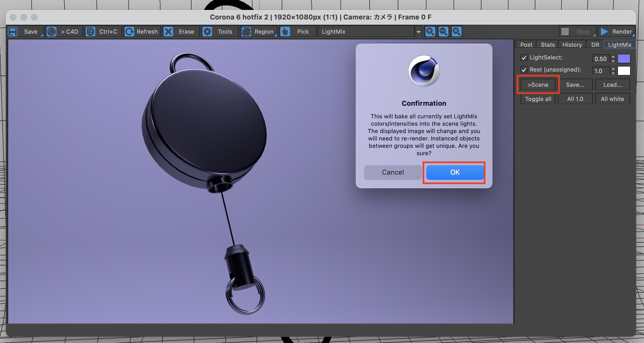Open the LightMix channel dropdown
This screenshot has width=644, height=343.
(418, 32)
